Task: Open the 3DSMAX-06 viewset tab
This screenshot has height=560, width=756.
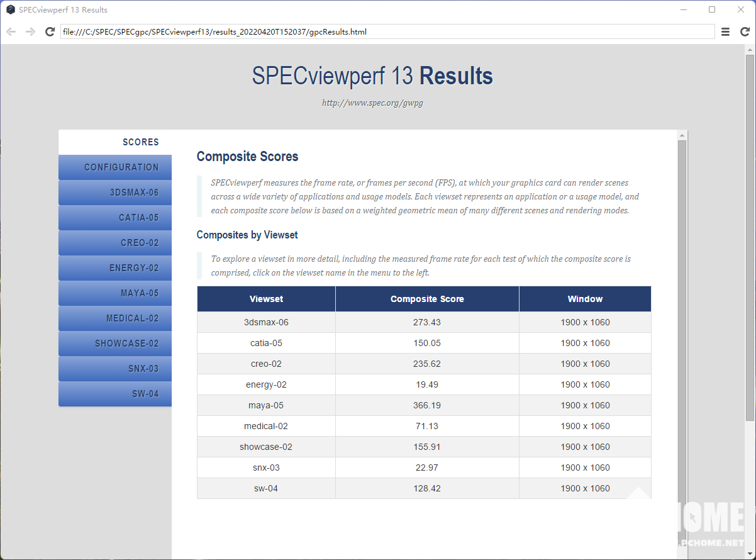Action: [x=115, y=193]
